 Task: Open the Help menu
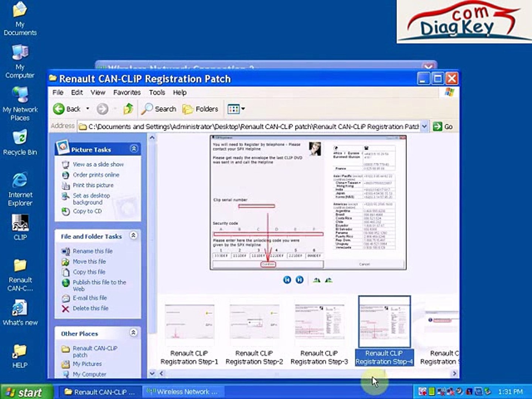tap(180, 92)
